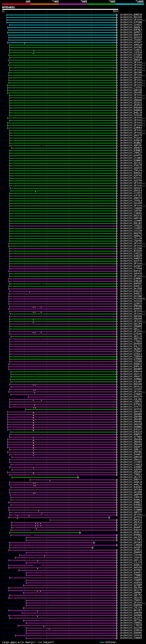Viewport: 146px width, 644px height.
Task: Select the UniRef100_Q4R336 label
Action: 131,90
